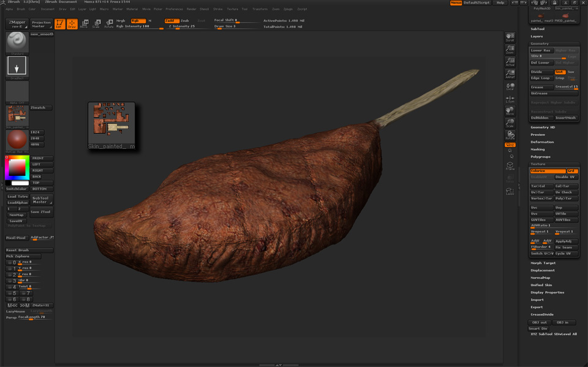Toggle Zadd sculpt mode
The height and width of the screenshot is (367, 588).
pos(171,21)
